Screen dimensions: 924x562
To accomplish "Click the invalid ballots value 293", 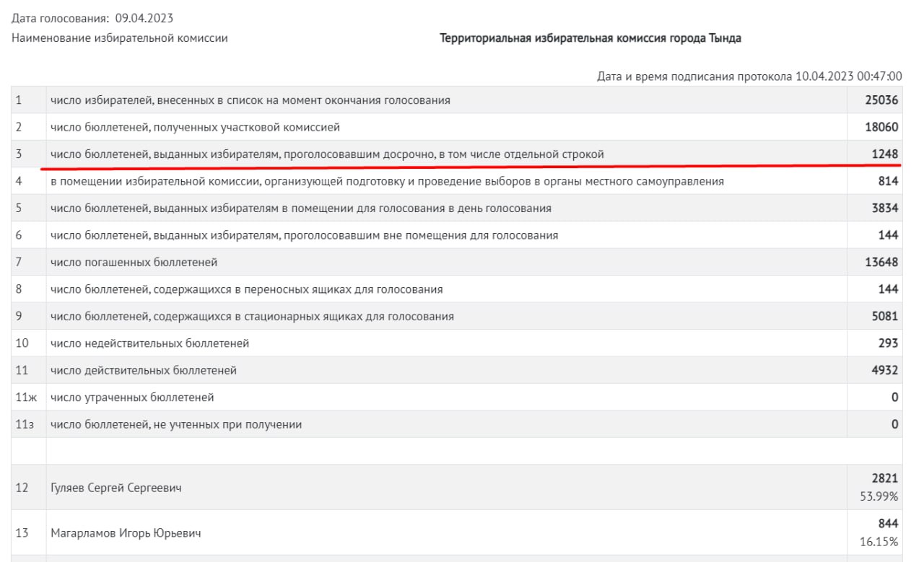I will click(888, 343).
